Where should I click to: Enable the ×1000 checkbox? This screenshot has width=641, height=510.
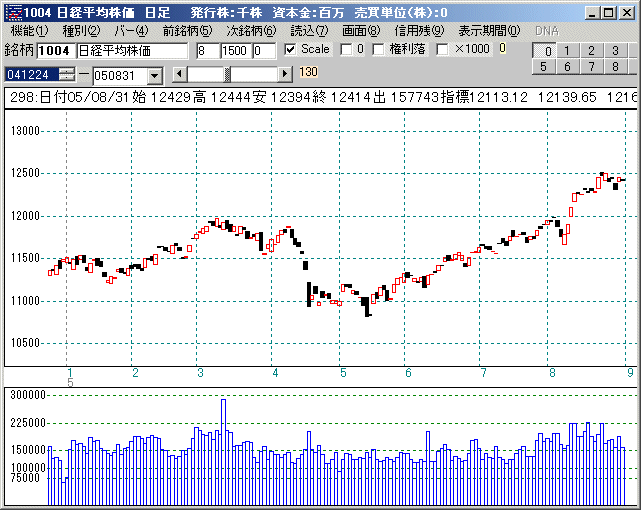tap(442, 49)
